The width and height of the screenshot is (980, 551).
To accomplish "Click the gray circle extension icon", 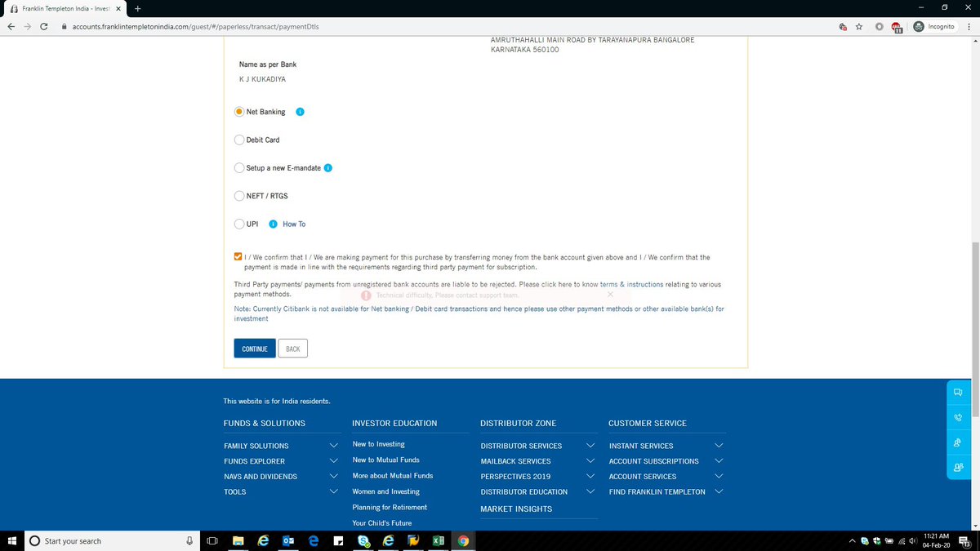I will coord(880,26).
